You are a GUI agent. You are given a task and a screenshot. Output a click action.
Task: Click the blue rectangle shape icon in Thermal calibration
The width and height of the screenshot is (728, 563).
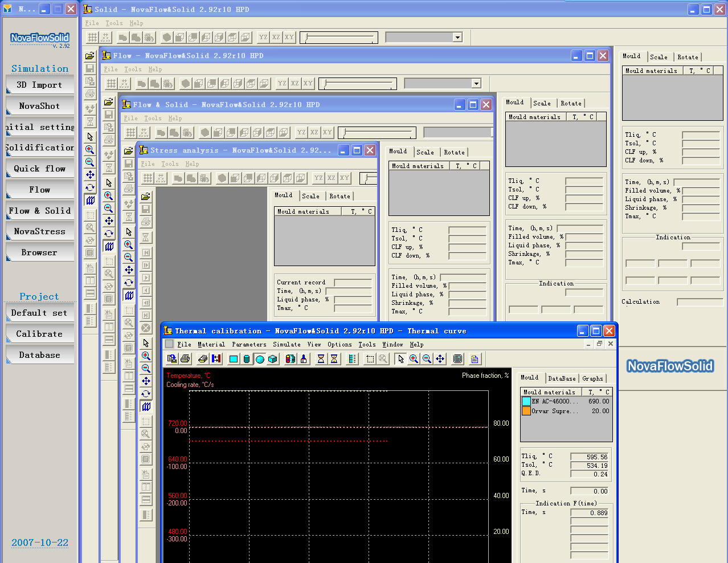[233, 359]
